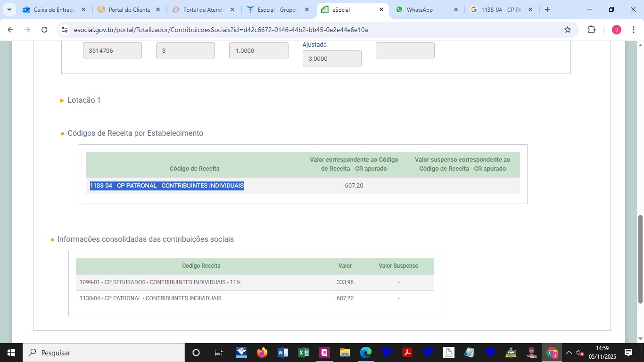Click the Pesquisar taskbar search box
Image resolution: width=644 pixels, height=362 pixels.
(x=103, y=353)
